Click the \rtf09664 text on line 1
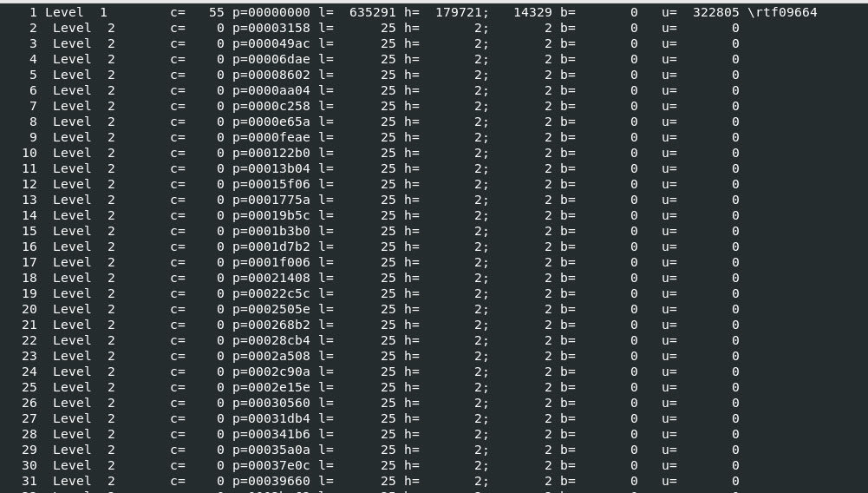 point(782,12)
